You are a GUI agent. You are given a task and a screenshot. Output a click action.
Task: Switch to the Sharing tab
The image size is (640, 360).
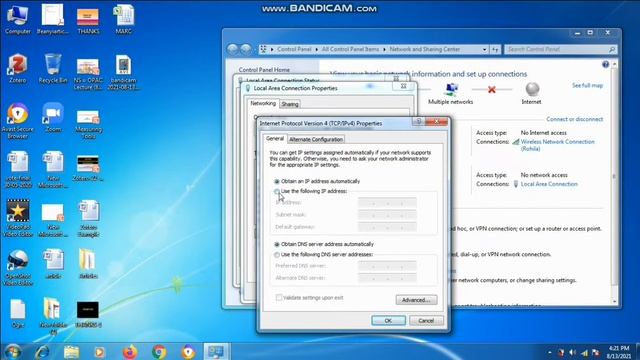[x=290, y=104]
